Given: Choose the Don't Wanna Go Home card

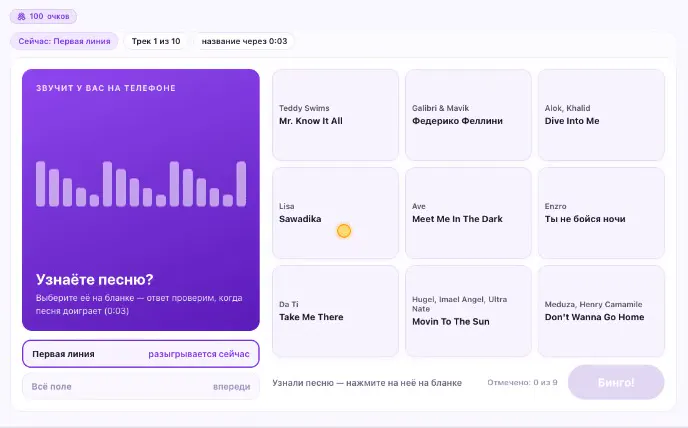Looking at the screenshot, I should pos(601,311).
